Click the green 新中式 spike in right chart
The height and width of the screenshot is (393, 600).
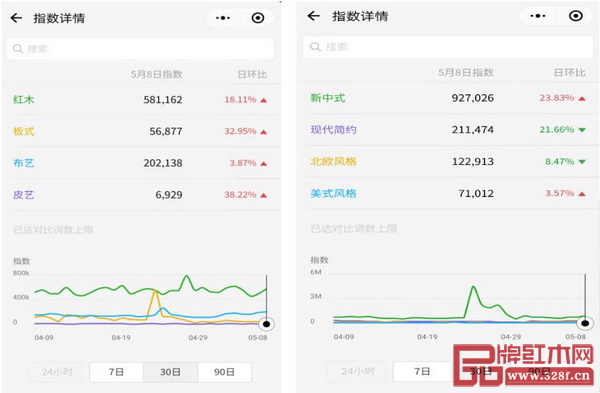[474, 287]
